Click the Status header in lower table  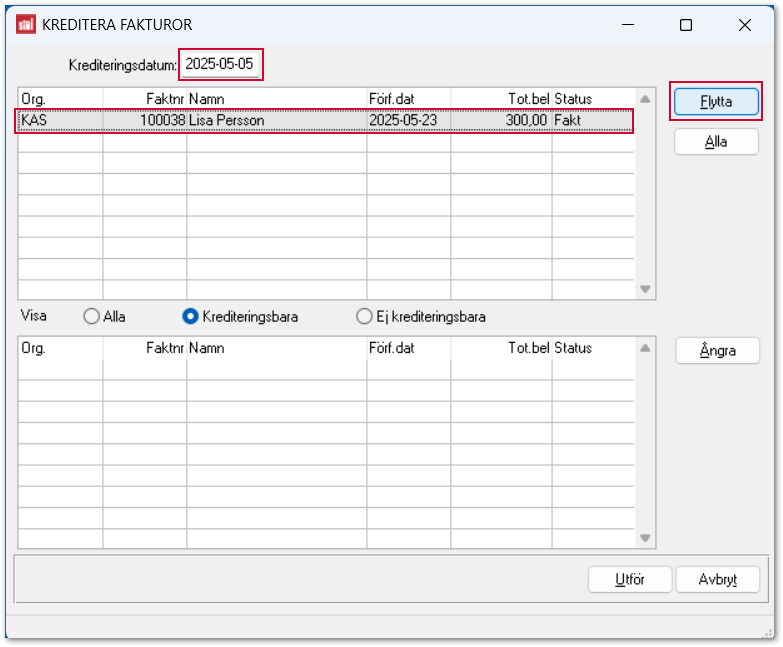tap(593, 348)
